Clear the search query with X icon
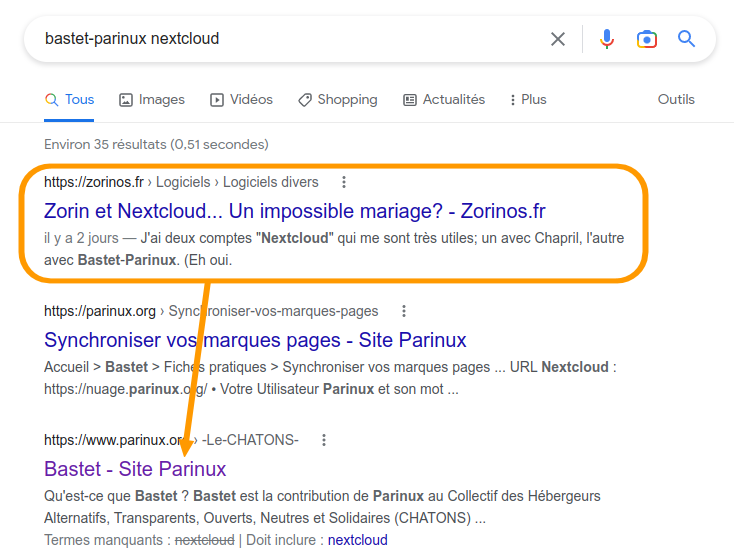The width and height of the screenshot is (734, 560). point(558,39)
